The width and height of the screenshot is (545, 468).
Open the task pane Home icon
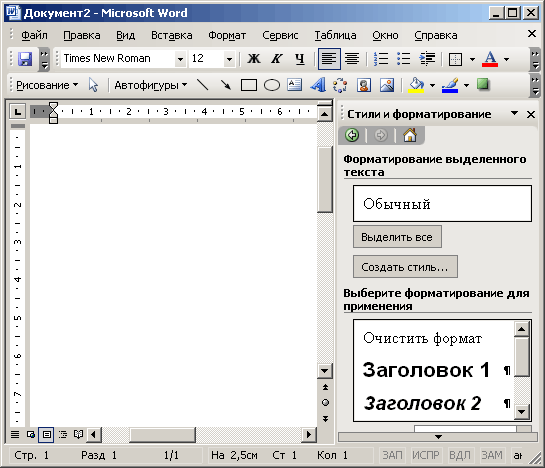point(410,135)
